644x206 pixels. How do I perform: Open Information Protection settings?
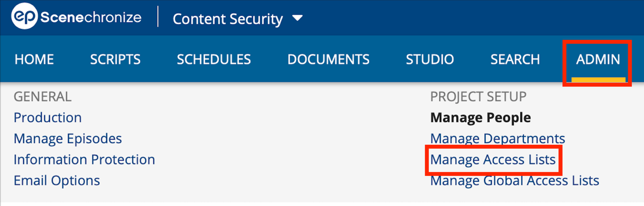[x=84, y=160]
